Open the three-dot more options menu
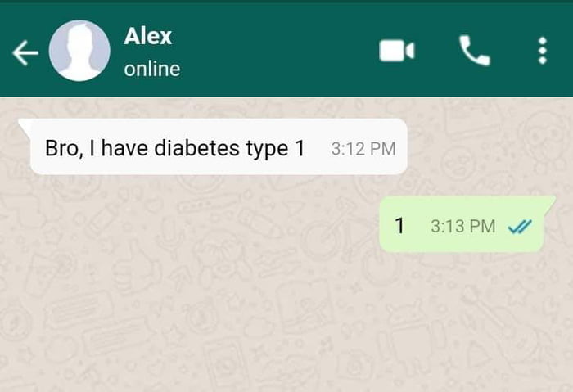Image resolution: width=573 pixels, height=392 pixels. 543,51
